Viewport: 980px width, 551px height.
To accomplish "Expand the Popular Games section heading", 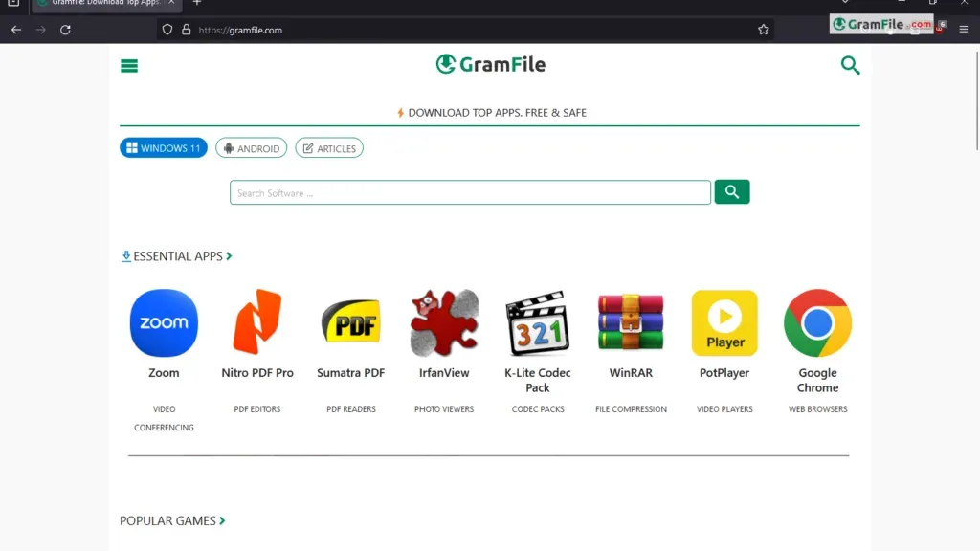I will pos(172,521).
